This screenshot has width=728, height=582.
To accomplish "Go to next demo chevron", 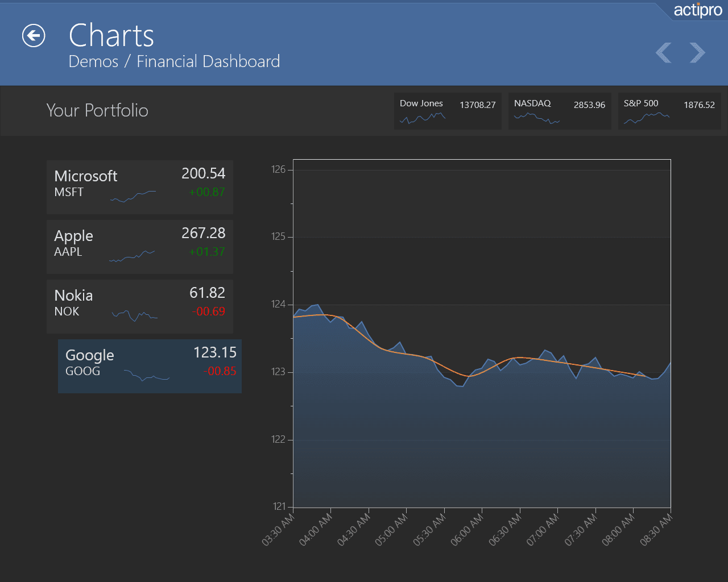I will [x=697, y=53].
